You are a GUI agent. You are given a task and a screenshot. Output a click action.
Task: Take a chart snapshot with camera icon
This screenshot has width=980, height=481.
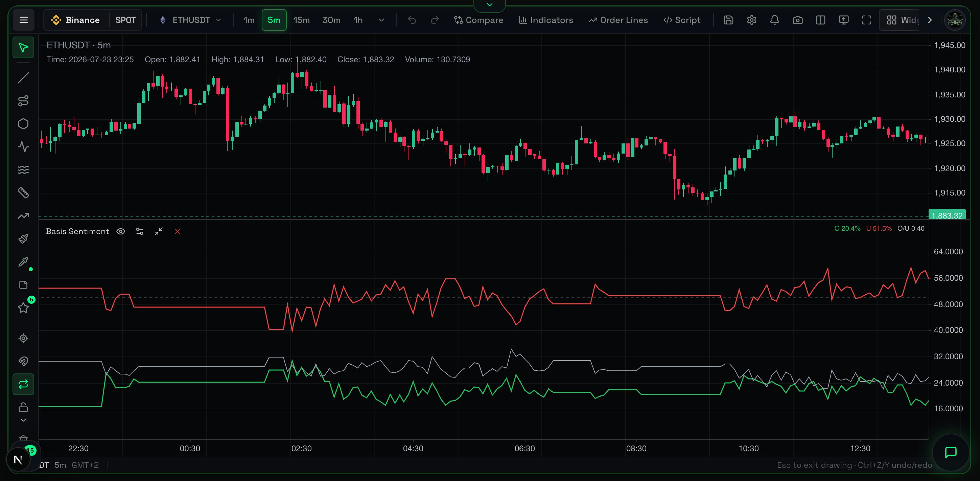point(798,20)
